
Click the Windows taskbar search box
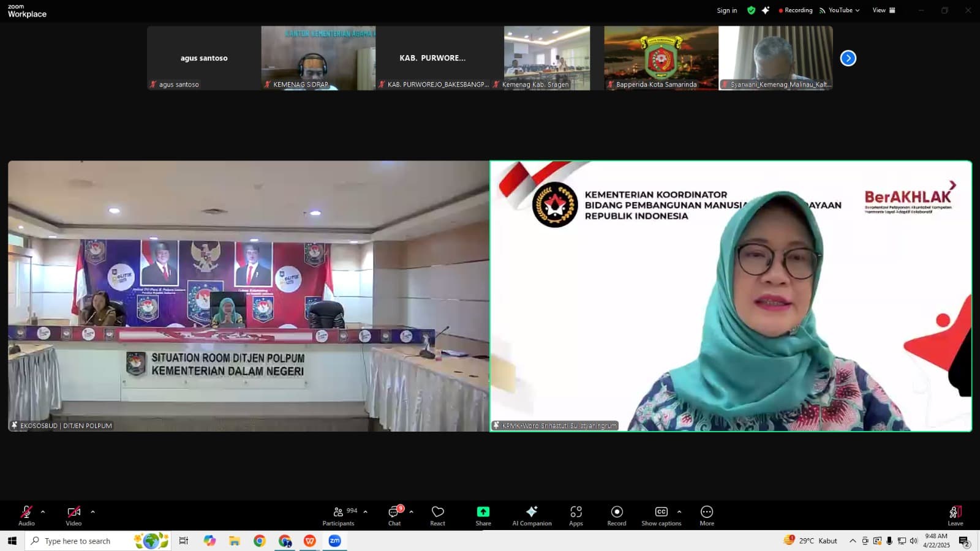(x=80, y=541)
